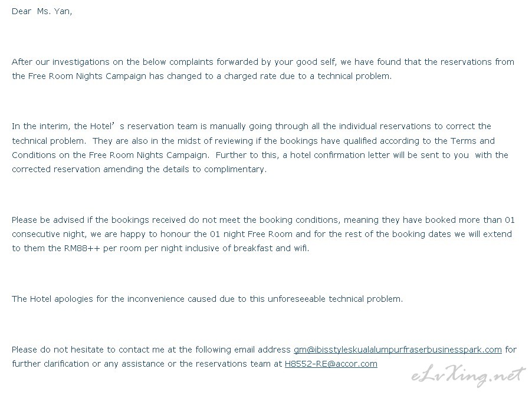
Task: Click the text 'In the interim, the Hotel'
Action: pos(63,126)
